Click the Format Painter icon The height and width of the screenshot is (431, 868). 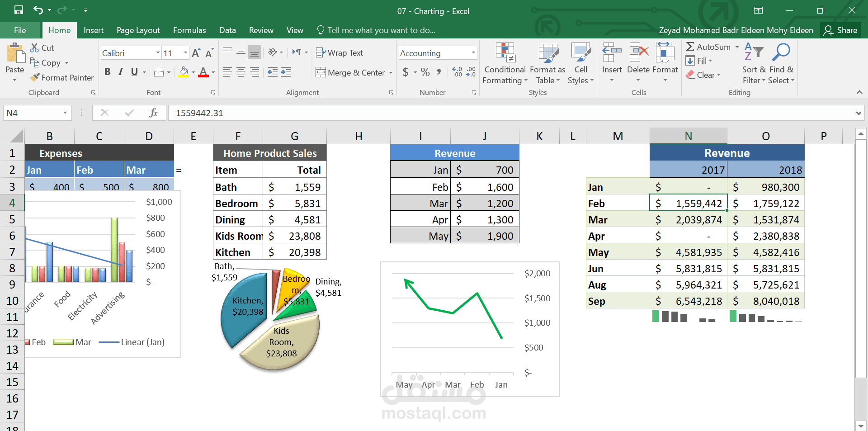pos(34,77)
